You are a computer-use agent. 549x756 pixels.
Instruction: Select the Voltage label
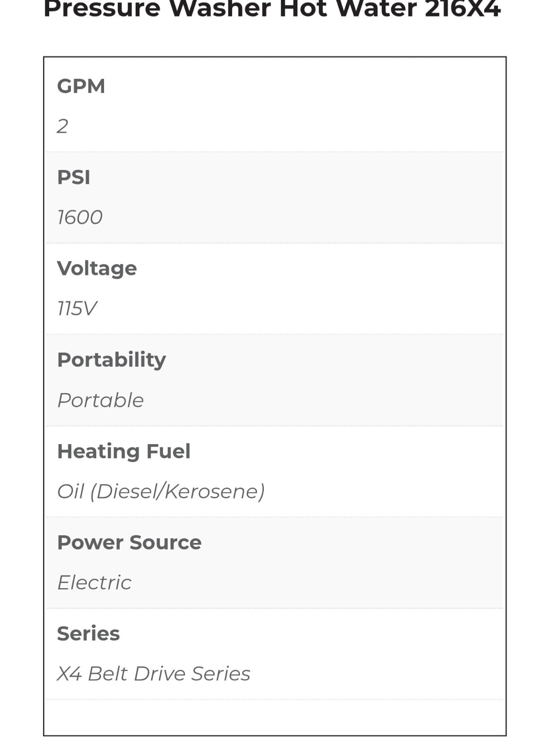(97, 268)
